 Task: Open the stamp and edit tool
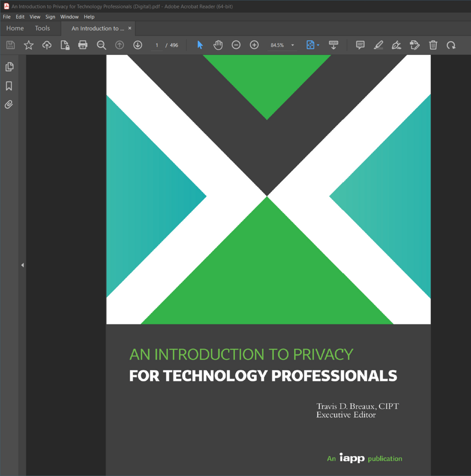pos(415,45)
